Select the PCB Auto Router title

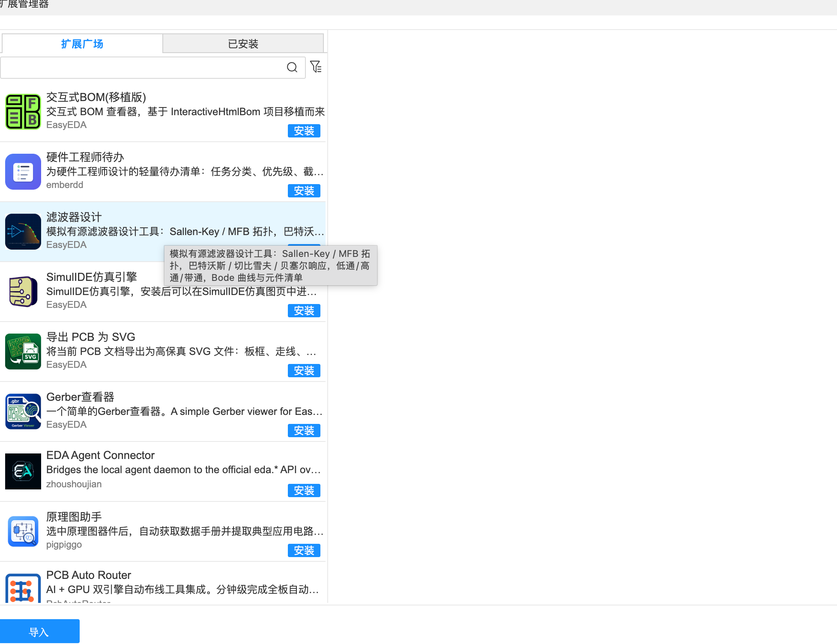pos(89,575)
